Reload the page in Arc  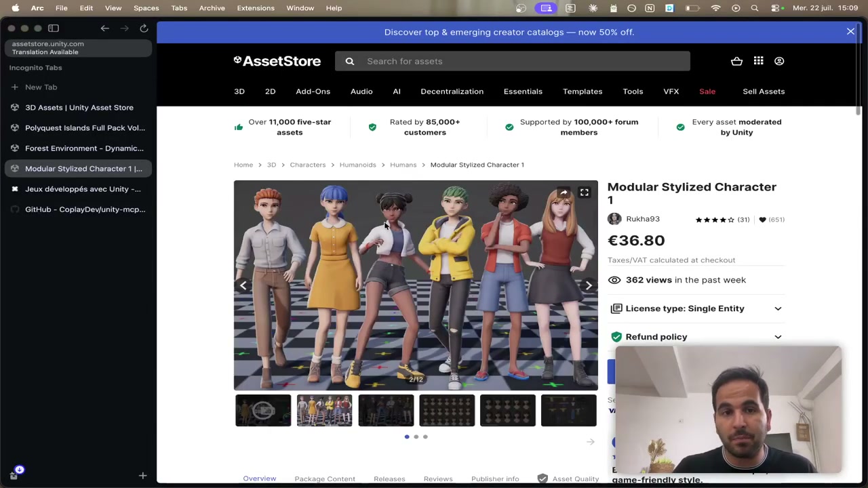click(144, 28)
